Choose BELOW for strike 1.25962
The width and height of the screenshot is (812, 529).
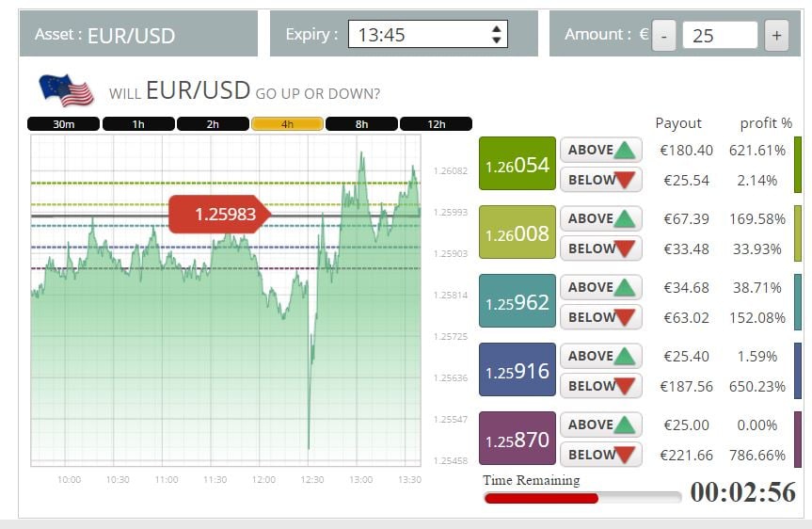point(600,317)
